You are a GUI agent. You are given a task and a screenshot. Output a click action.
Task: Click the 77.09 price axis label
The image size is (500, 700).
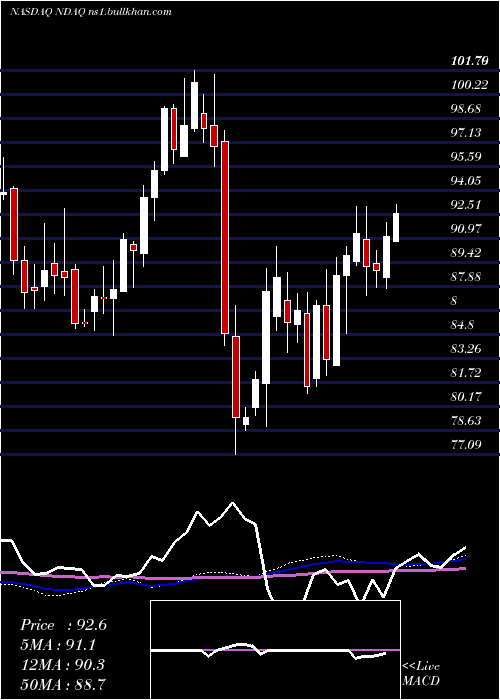pos(466,445)
